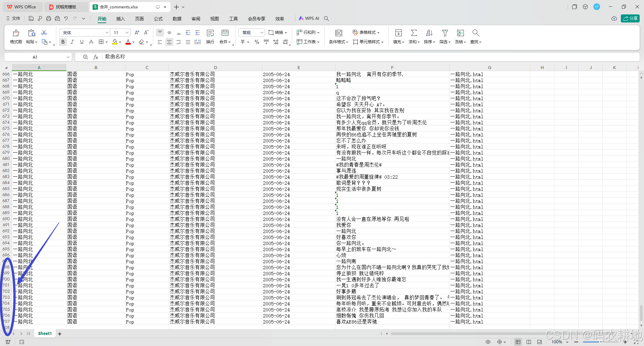Click the Freeze panes (冻结) icon
Image resolution: width=644 pixels, height=346 pixels.
(460, 33)
